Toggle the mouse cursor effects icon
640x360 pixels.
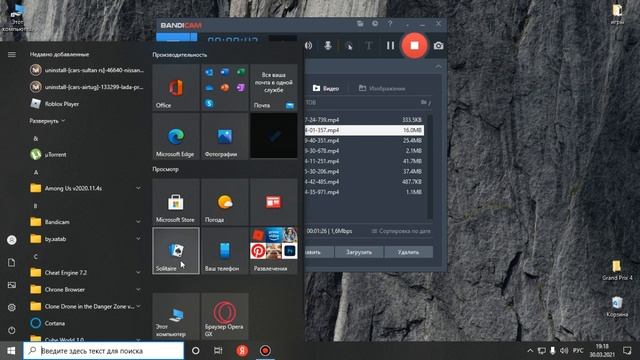(349, 46)
